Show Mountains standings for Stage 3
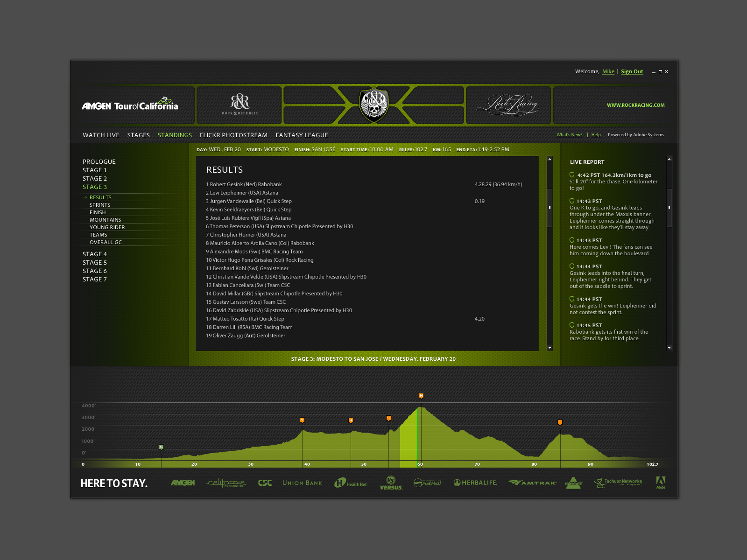Screen dimensions: 747x560 point(106,220)
